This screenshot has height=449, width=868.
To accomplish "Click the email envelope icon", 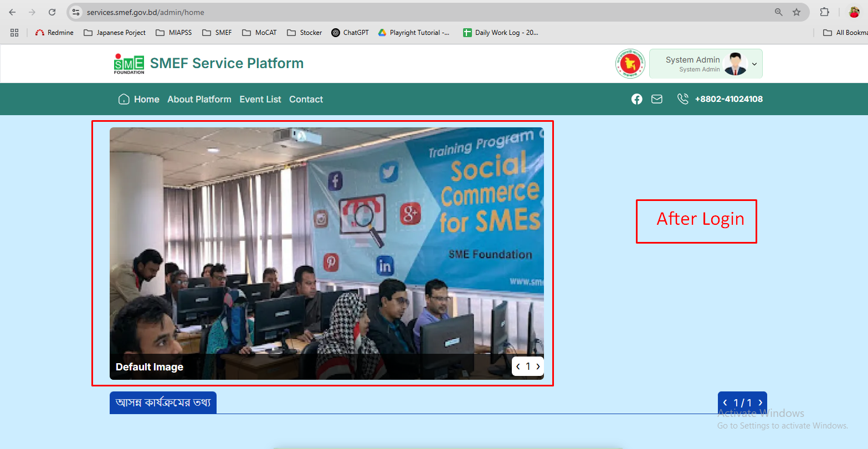I will point(657,99).
